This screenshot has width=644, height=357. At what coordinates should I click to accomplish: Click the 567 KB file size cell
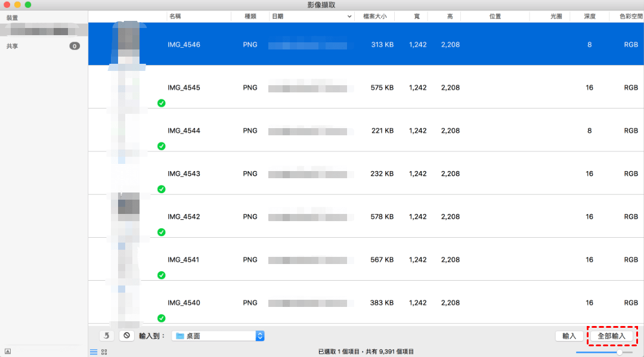pos(382,260)
